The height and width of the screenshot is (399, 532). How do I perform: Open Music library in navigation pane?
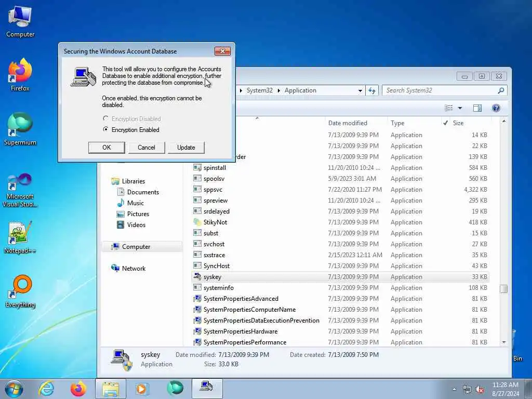[136, 203]
